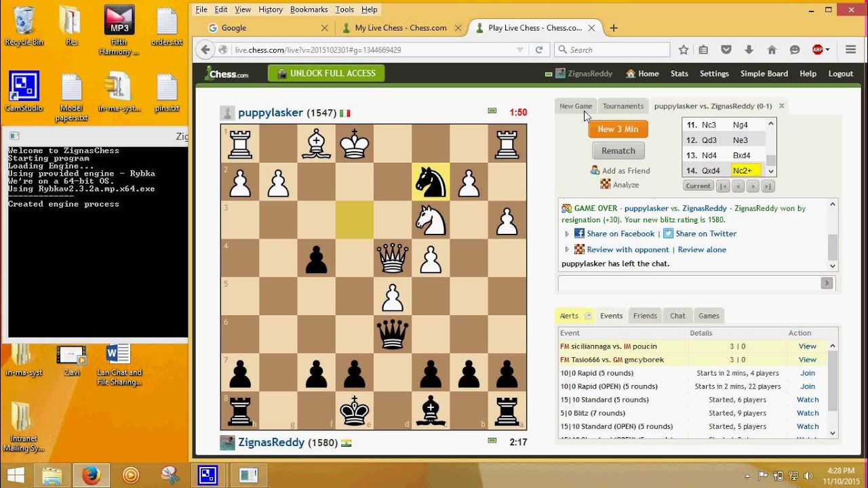Open the Tools menu in Firefox
The image size is (868, 488).
tap(344, 9)
